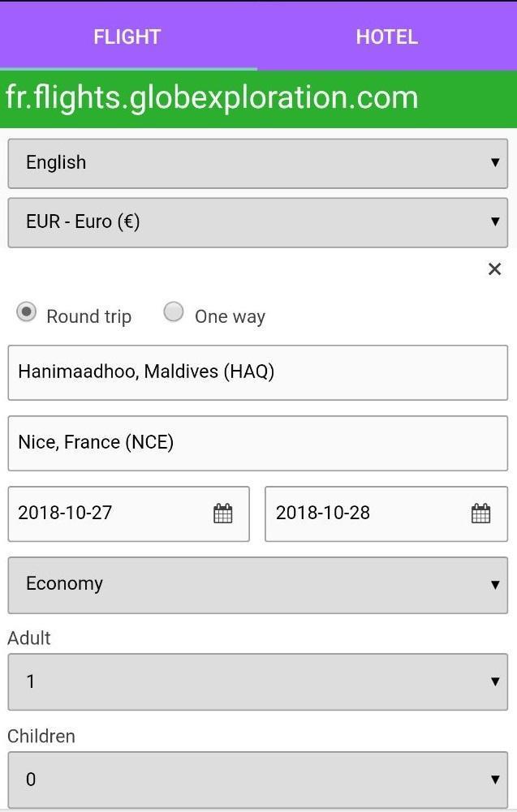The height and width of the screenshot is (812, 517).
Task: Open the English language dropdown
Action: coord(257,163)
